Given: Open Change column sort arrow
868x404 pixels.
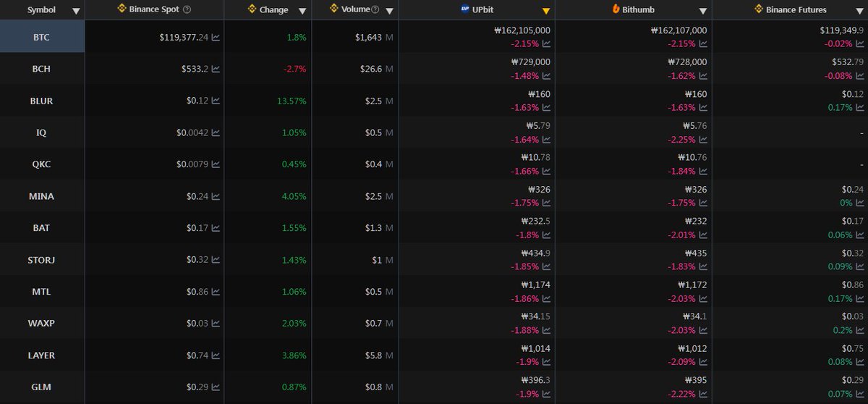Looking at the screenshot, I should point(302,11).
